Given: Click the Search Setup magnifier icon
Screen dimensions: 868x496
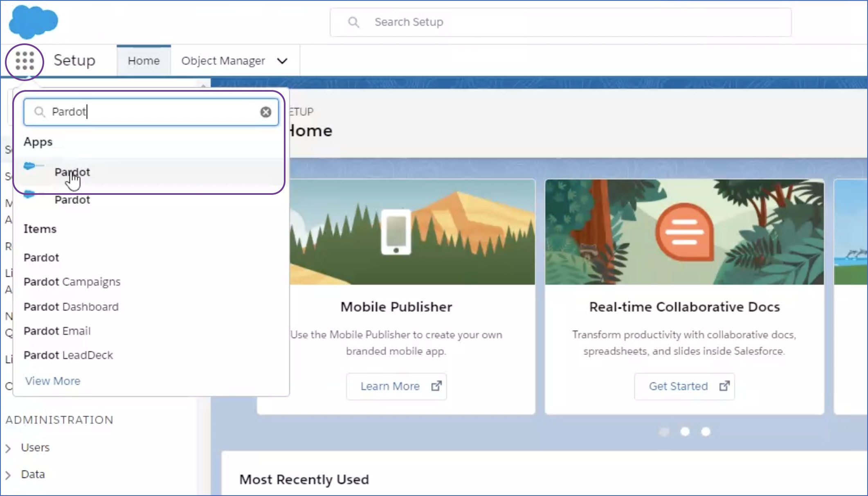Looking at the screenshot, I should (x=354, y=22).
